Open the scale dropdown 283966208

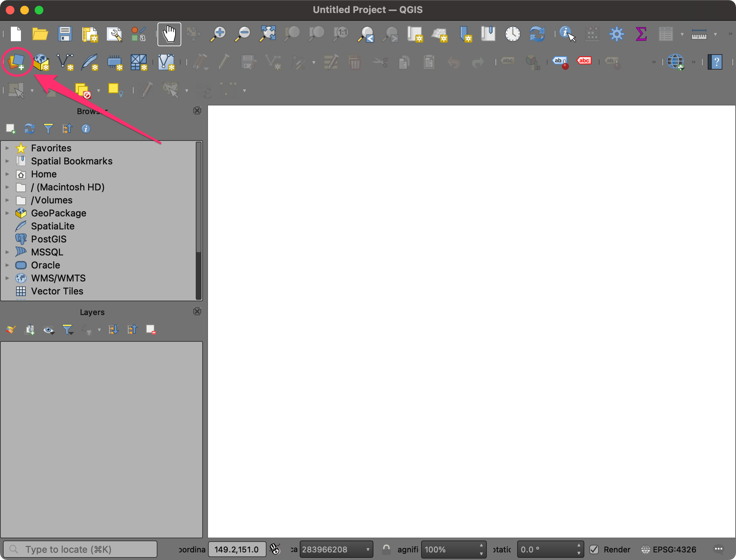336,550
